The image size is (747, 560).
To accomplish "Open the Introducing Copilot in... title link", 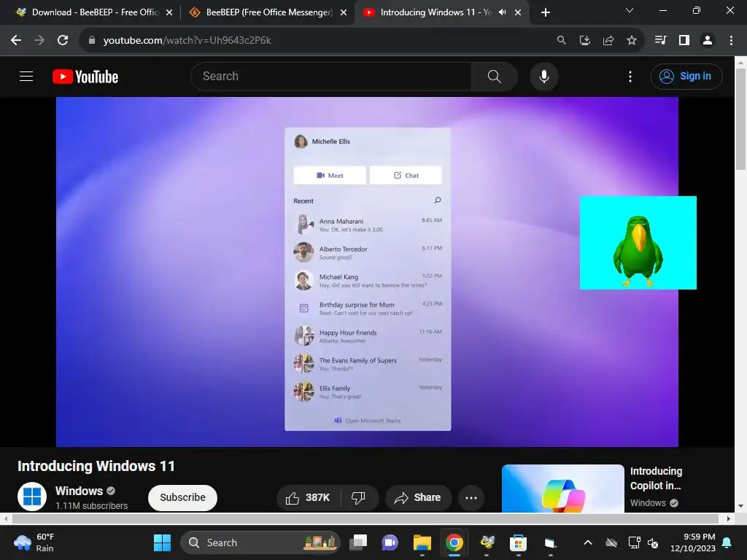I will 656,478.
